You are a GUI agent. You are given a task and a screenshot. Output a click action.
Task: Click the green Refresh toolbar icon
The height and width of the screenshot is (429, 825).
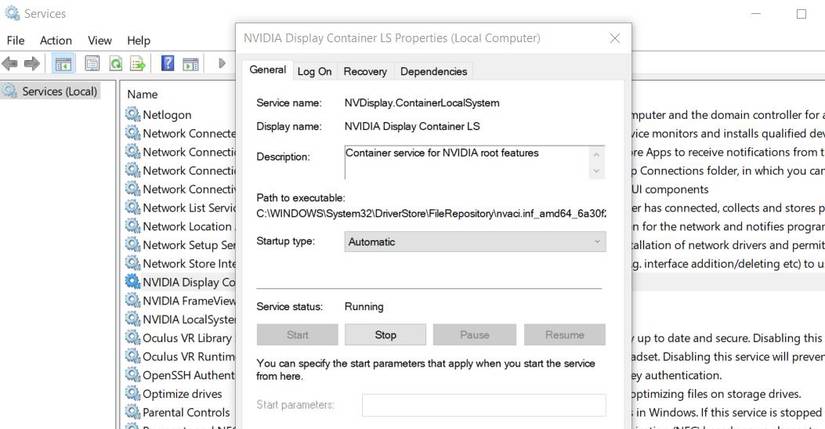(x=116, y=63)
